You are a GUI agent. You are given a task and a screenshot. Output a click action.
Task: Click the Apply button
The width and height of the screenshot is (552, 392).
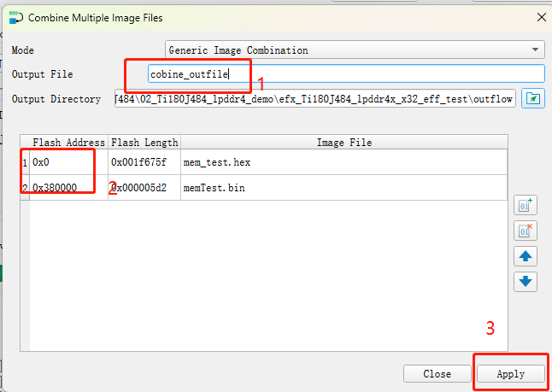[510, 374]
